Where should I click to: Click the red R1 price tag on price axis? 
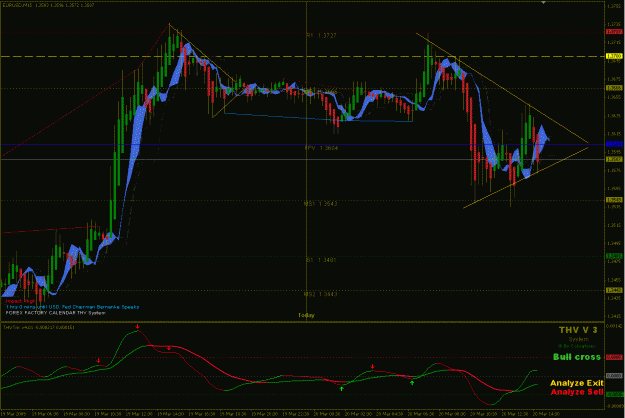614,31
